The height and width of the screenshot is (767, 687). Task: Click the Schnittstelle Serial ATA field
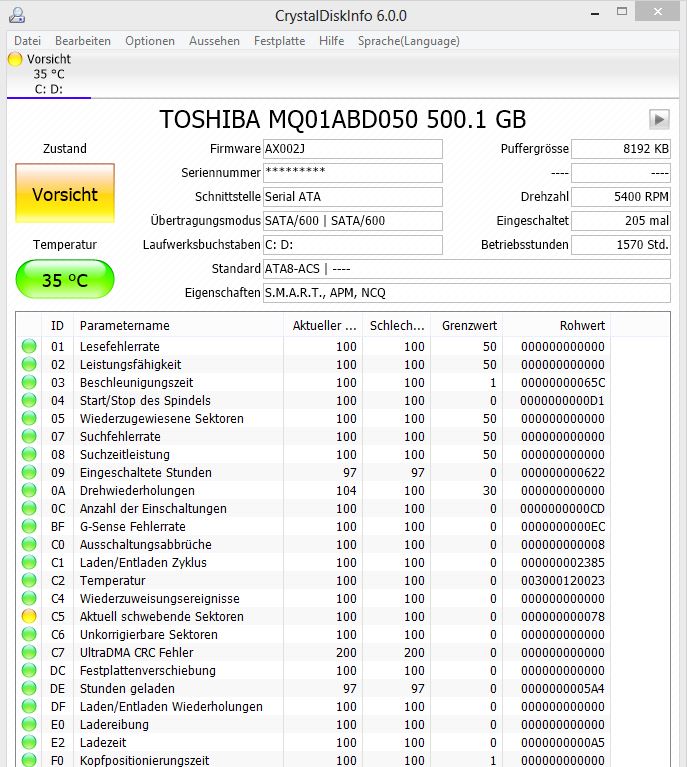[353, 197]
